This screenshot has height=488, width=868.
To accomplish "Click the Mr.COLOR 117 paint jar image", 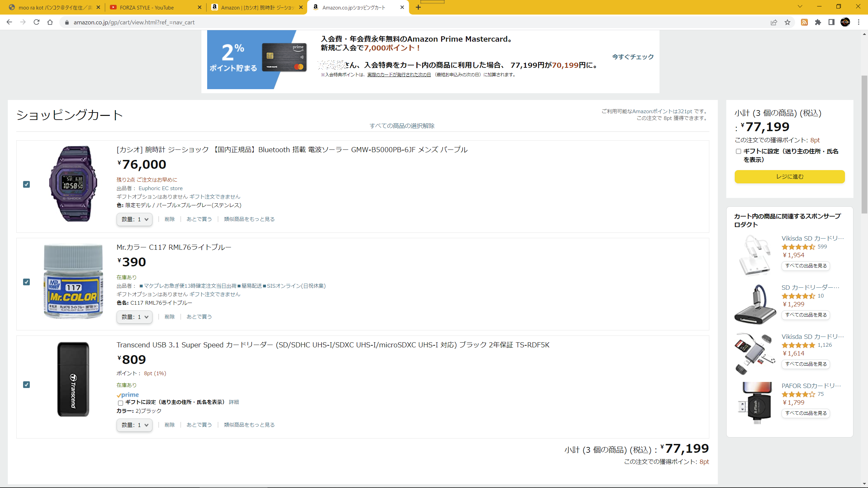I will coord(73,281).
